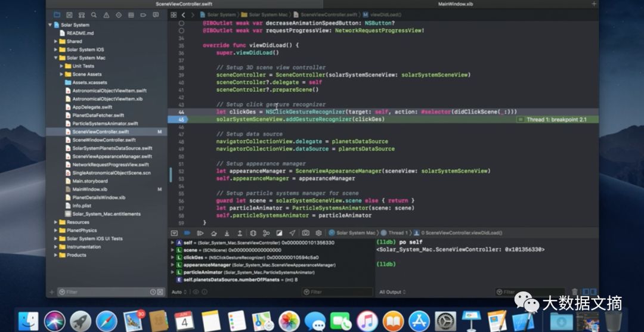
Task: Toggle the variables view pane
Action: [586, 292]
